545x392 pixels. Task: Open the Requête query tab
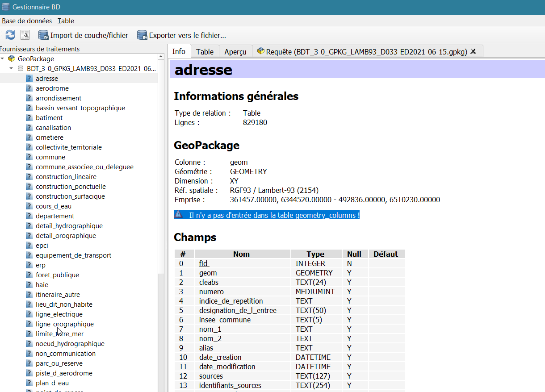[362, 52]
